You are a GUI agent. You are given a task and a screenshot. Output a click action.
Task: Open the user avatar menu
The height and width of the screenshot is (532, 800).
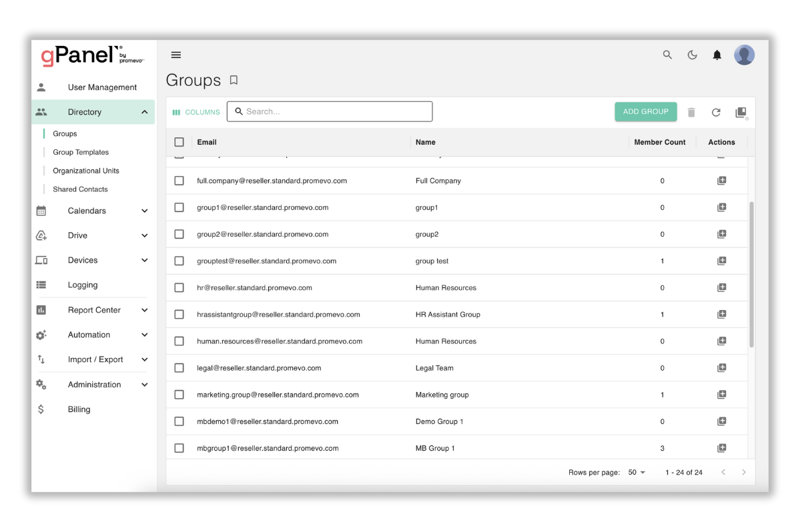tap(745, 55)
